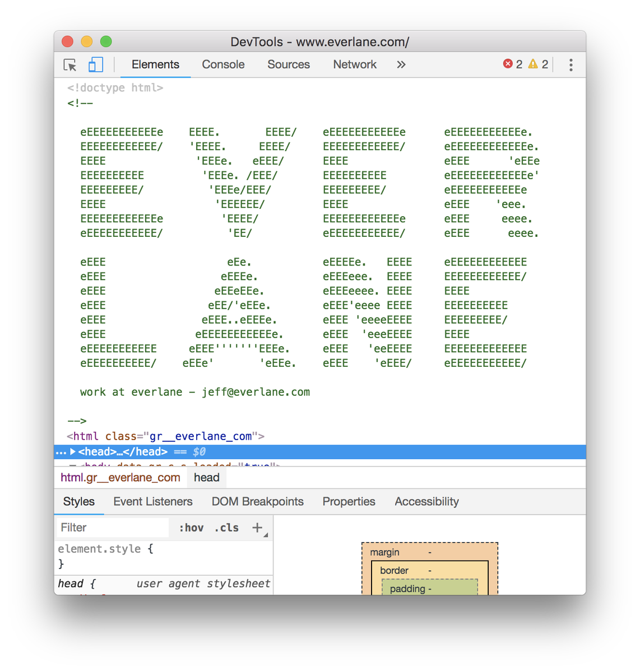The height and width of the screenshot is (672, 640).
Task: Switch to the Sources tab
Action: coord(289,64)
